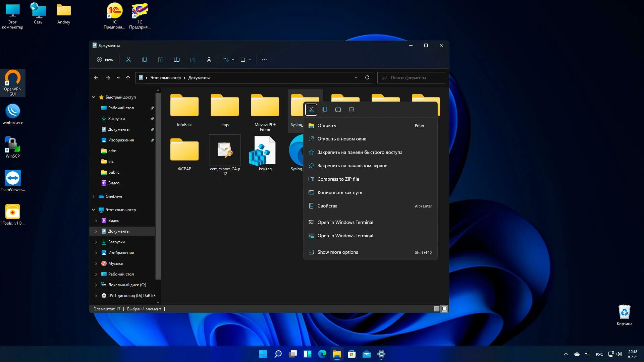Switch to large icons view in status bar
Image resolution: width=644 pixels, height=362 pixels.
[444, 309]
